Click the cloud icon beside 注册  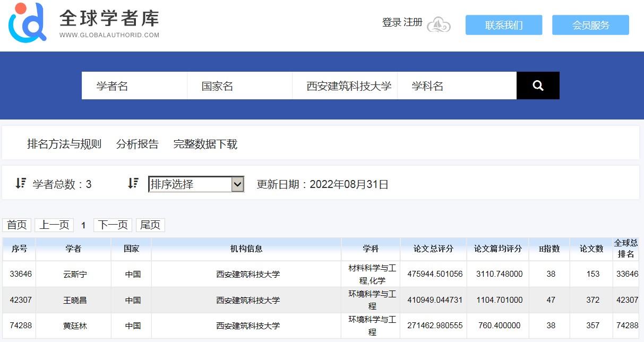[439, 24]
